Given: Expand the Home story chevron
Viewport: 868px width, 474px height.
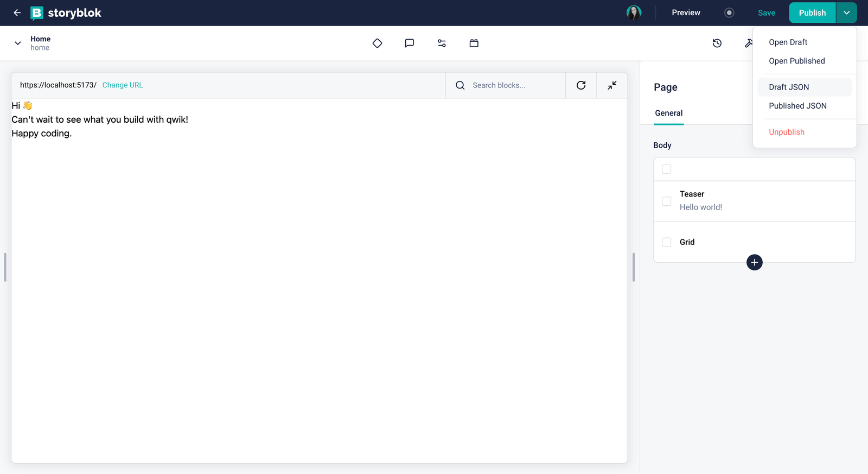Looking at the screenshot, I should [x=18, y=43].
